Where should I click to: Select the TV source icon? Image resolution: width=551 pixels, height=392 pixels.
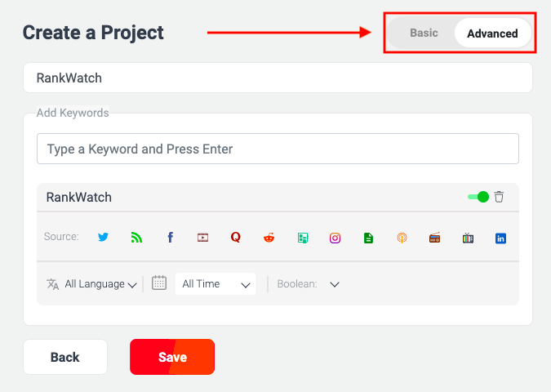pyautogui.click(x=468, y=238)
